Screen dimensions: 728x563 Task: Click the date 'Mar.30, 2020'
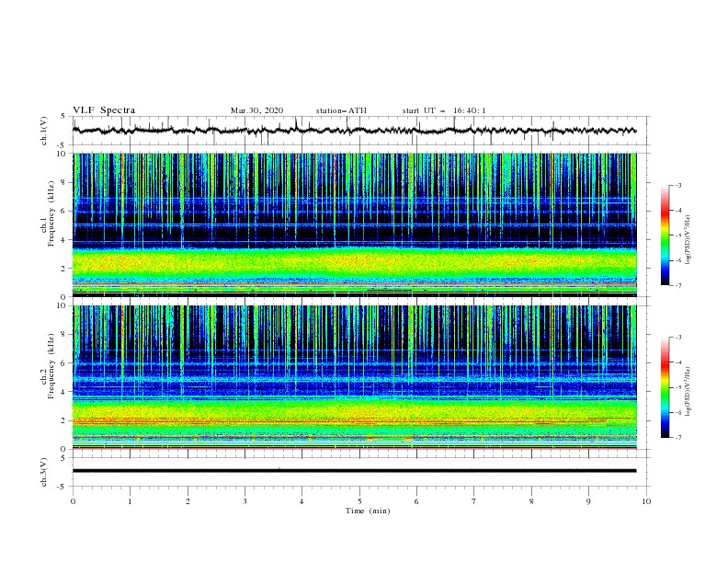coord(256,110)
